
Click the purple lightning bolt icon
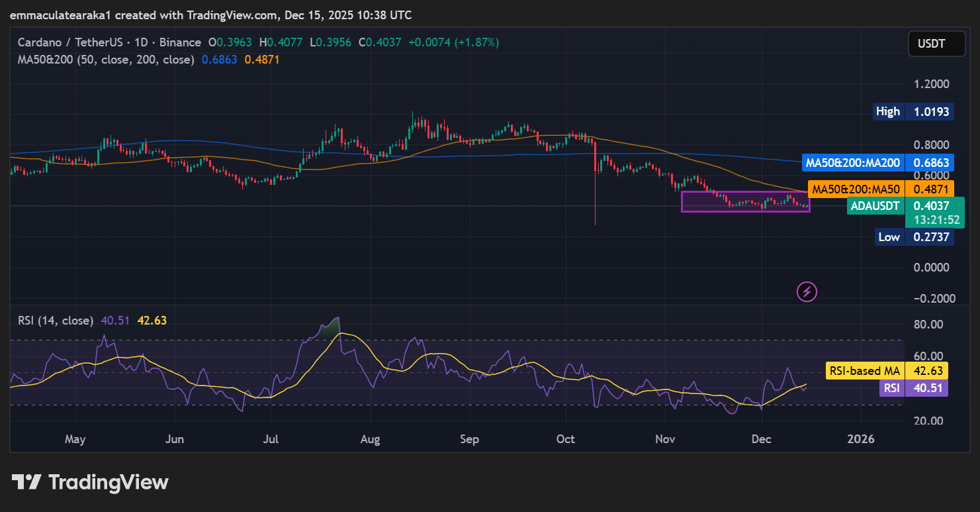(807, 291)
